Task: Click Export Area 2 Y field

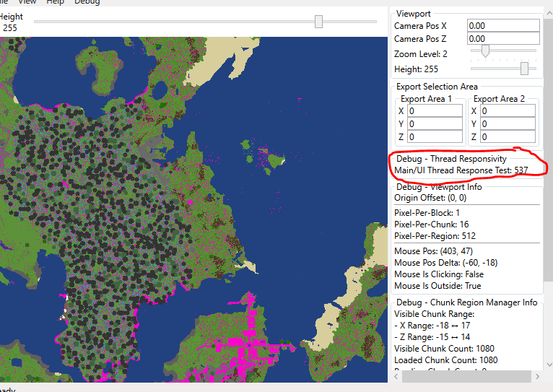Action: (508, 123)
